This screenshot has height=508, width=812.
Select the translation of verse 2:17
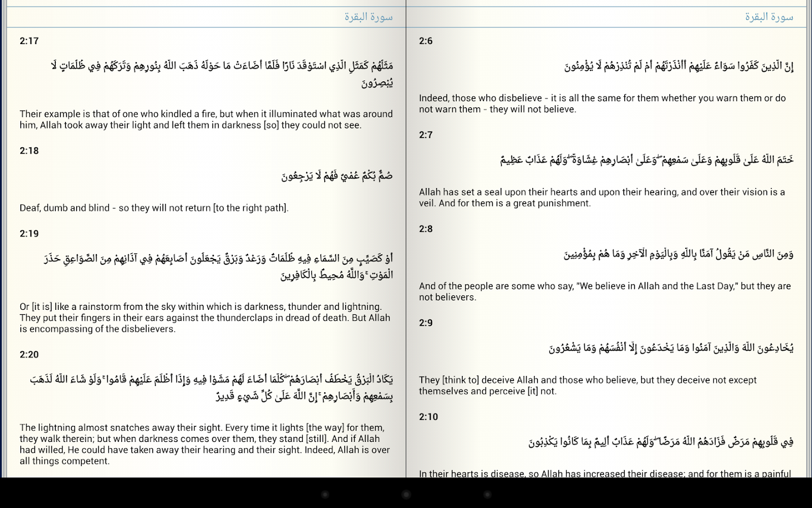(x=206, y=119)
